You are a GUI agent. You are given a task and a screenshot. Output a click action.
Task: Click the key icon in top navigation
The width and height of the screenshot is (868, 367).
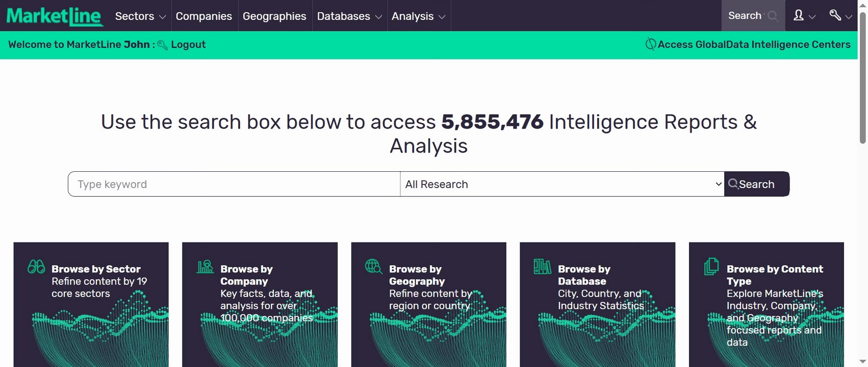click(x=835, y=15)
